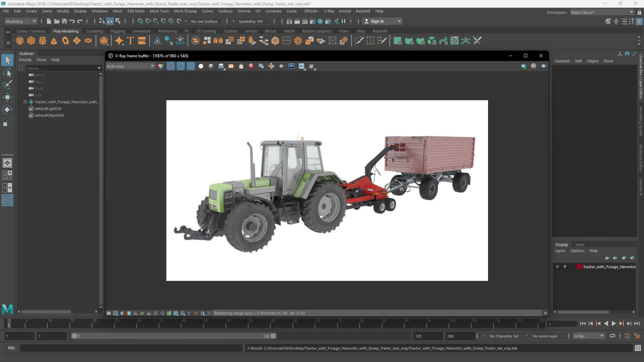Redo action in status line
Screen dimensions: 644x362
pos(79,21)
